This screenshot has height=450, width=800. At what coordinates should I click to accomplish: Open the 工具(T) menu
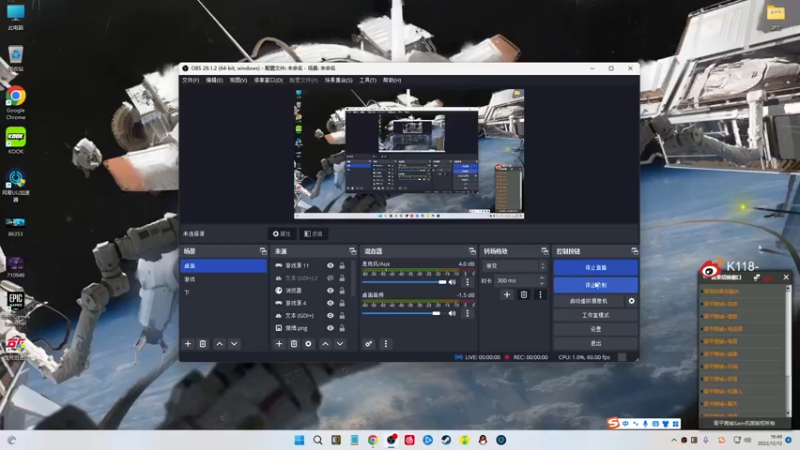368,80
